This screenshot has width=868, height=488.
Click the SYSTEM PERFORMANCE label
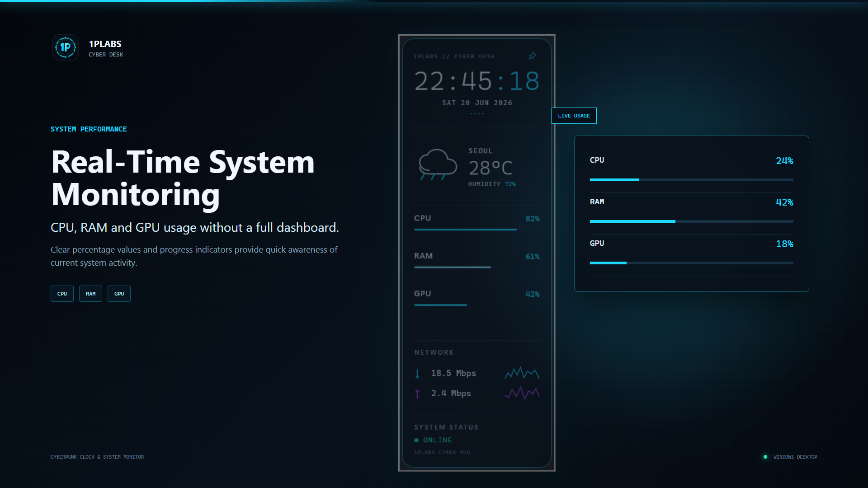pyautogui.click(x=89, y=129)
